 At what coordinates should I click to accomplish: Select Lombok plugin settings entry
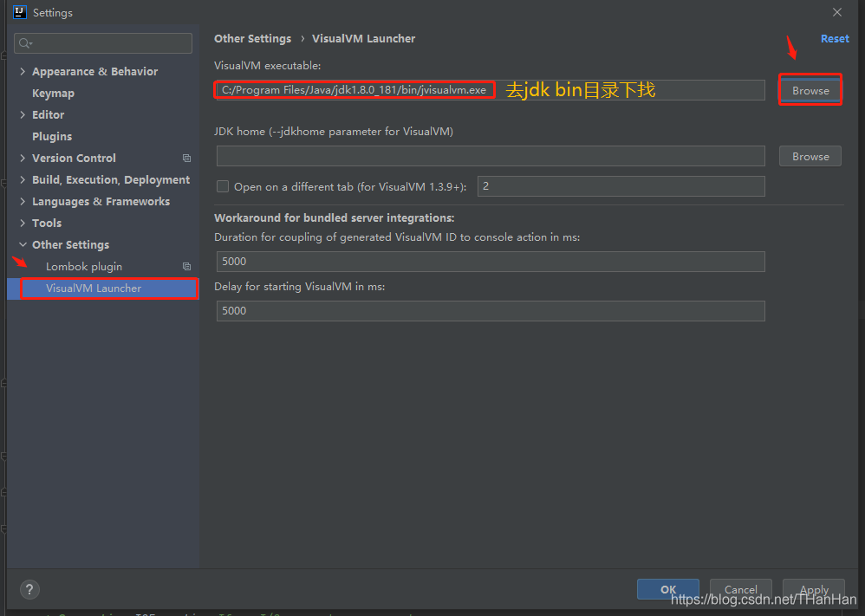tap(84, 266)
